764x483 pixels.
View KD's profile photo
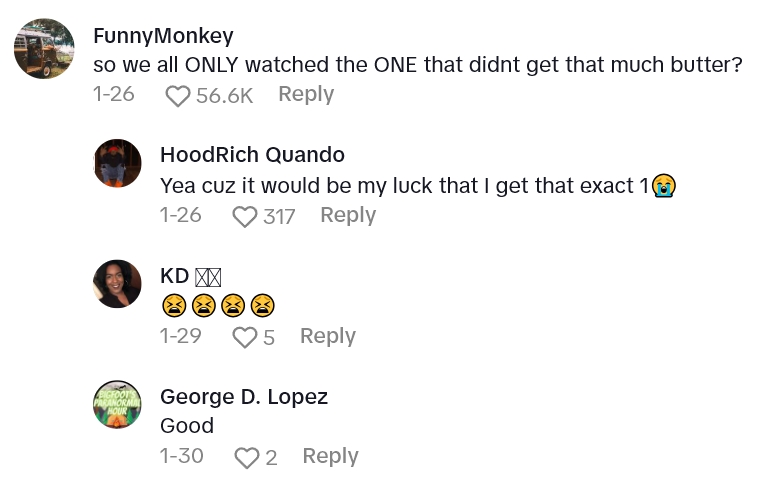(x=117, y=284)
